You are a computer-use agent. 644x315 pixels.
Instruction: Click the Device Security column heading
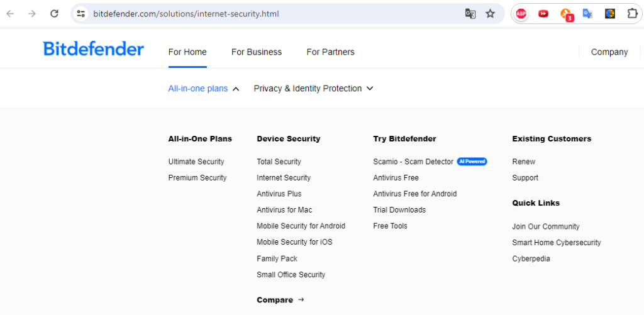288,139
